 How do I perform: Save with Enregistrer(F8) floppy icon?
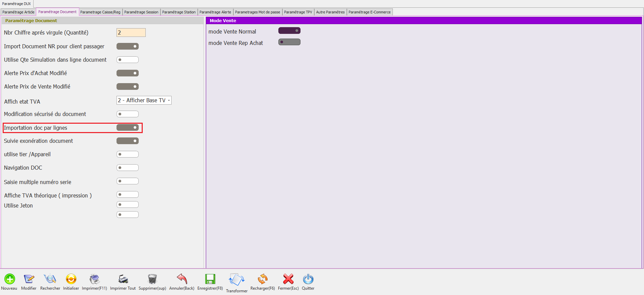(x=210, y=279)
